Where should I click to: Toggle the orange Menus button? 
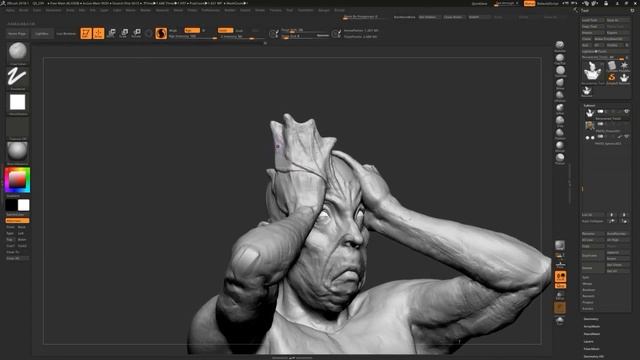coord(529,3)
